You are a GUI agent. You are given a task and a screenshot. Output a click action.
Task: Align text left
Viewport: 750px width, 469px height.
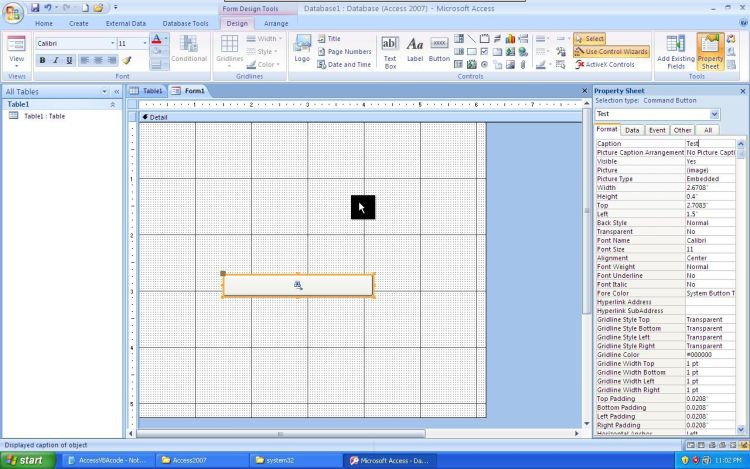point(85,60)
